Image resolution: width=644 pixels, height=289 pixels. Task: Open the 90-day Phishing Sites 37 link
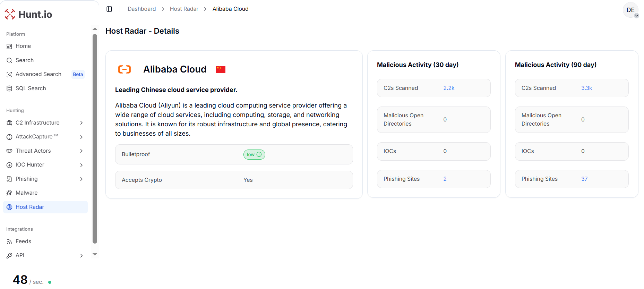[584, 179]
